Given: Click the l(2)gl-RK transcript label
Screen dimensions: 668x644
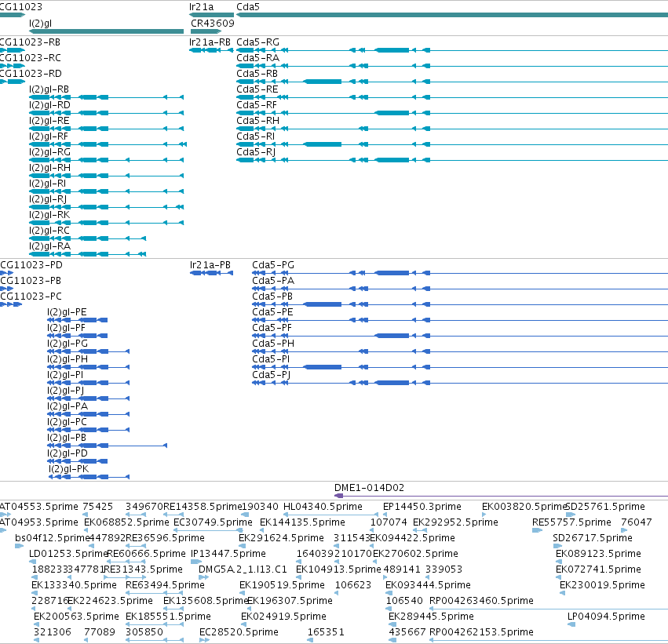Looking at the screenshot, I should click(49, 215).
